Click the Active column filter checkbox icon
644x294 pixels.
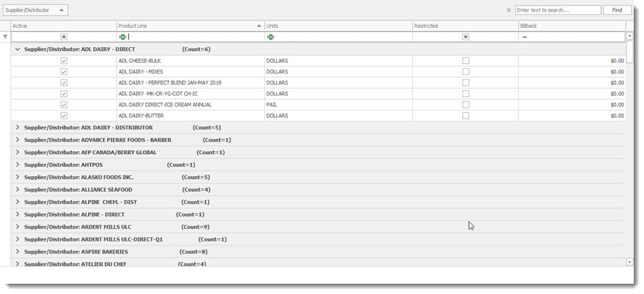tap(64, 37)
